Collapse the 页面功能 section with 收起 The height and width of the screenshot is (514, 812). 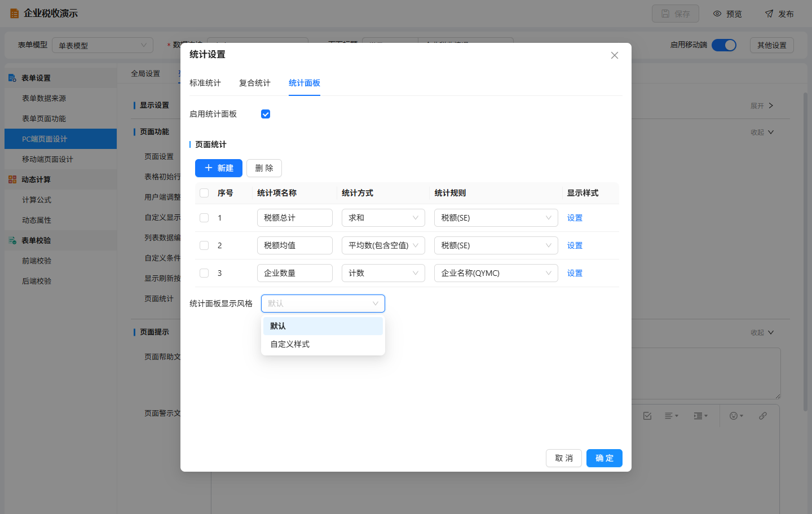point(762,132)
